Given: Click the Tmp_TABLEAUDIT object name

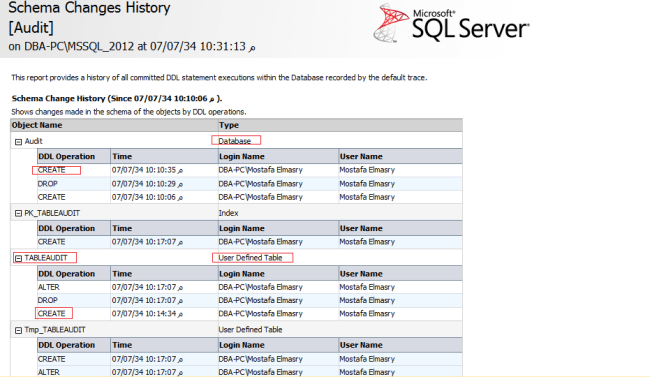Looking at the screenshot, I should [x=55, y=330].
